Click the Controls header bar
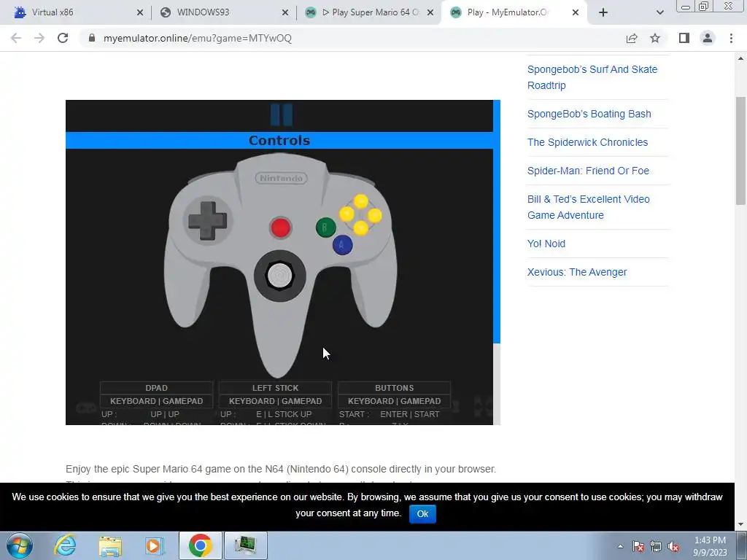 (x=279, y=141)
